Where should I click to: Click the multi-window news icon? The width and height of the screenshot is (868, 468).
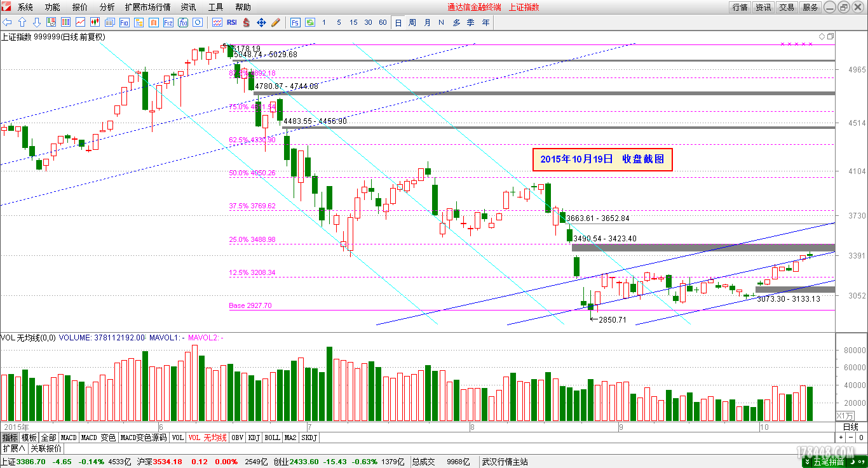109,22
